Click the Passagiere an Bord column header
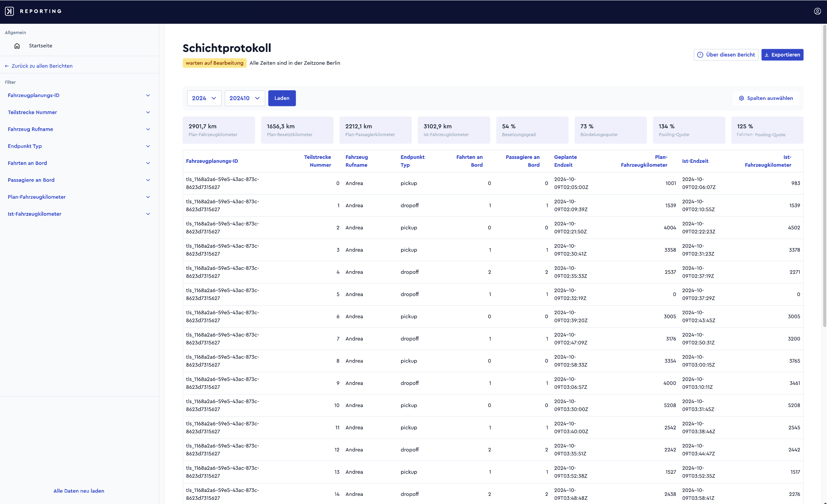Viewport: 827px width, 504px height. click(523, 161)
